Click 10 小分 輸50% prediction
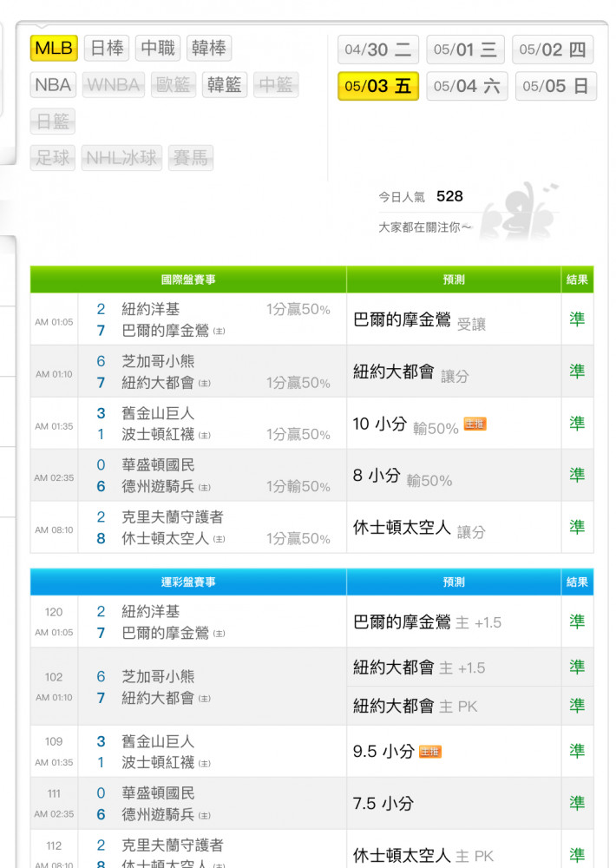This screenshot has height=868, width=616. tap(406, 424)
